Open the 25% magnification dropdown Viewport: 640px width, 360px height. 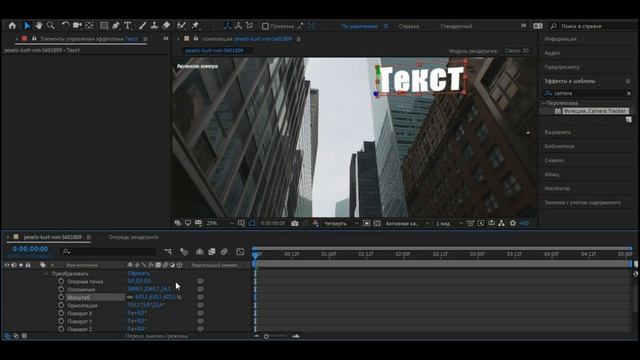(220, 223)
